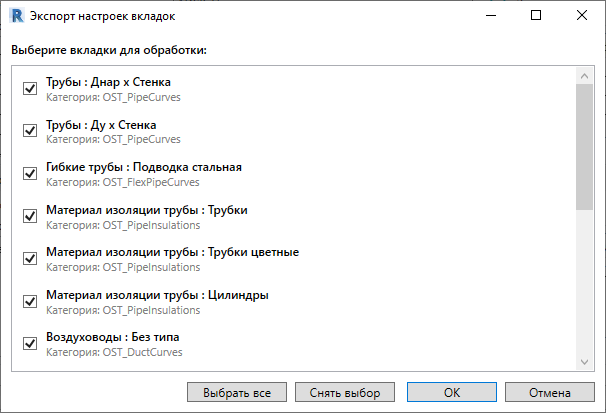Uncheck the Трубы : Днар х Стенка checkbox

click(30, 88)
